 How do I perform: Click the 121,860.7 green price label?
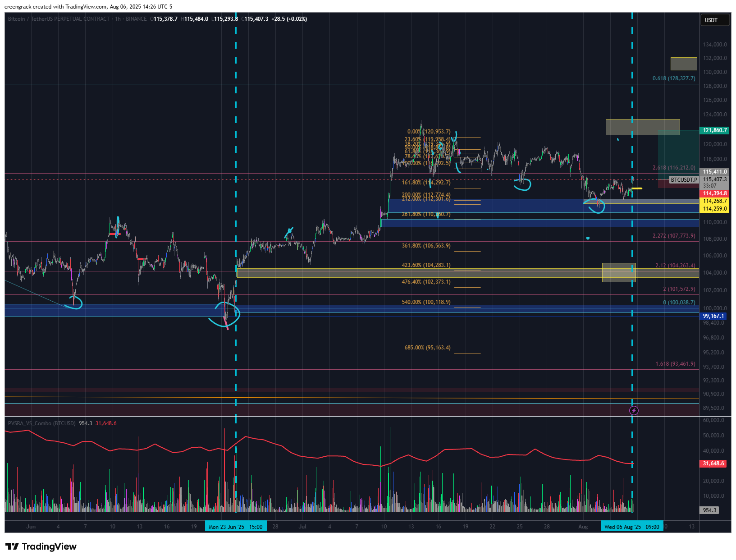point(714,130)
